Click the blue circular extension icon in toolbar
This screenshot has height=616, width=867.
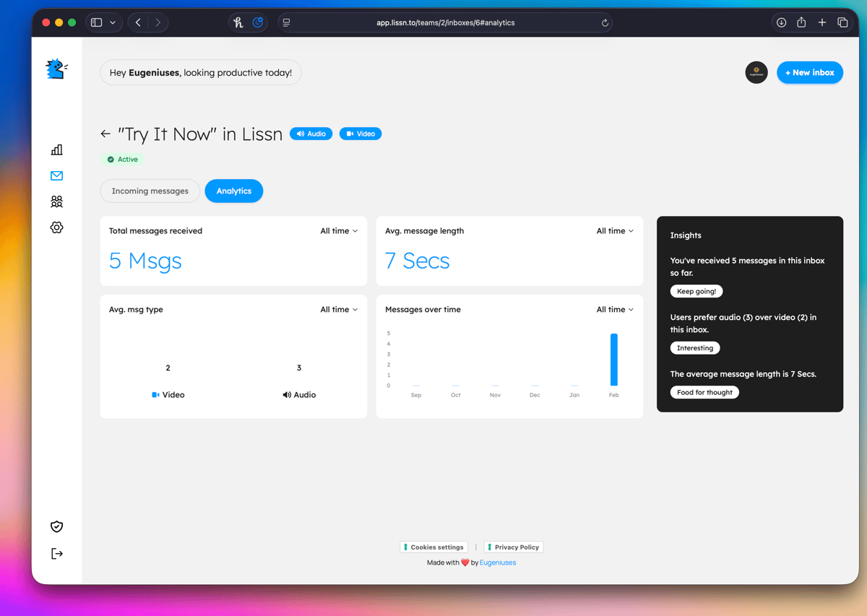point(258,22)
